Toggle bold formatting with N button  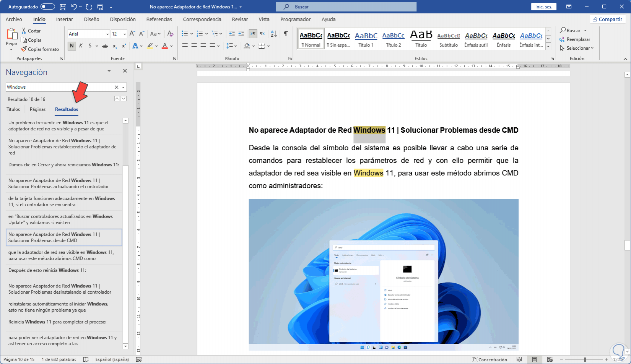click(72, 46)
